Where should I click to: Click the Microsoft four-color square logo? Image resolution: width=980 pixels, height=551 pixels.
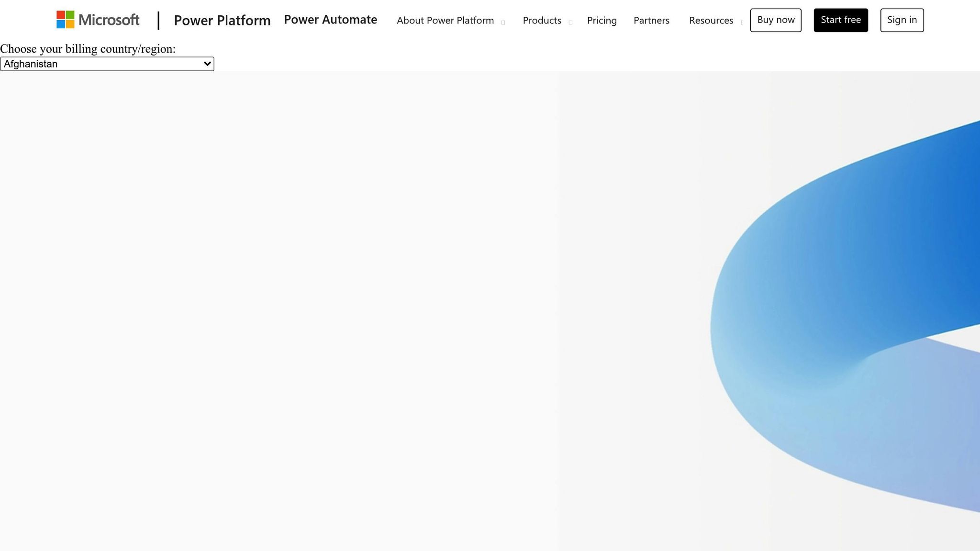65,20
